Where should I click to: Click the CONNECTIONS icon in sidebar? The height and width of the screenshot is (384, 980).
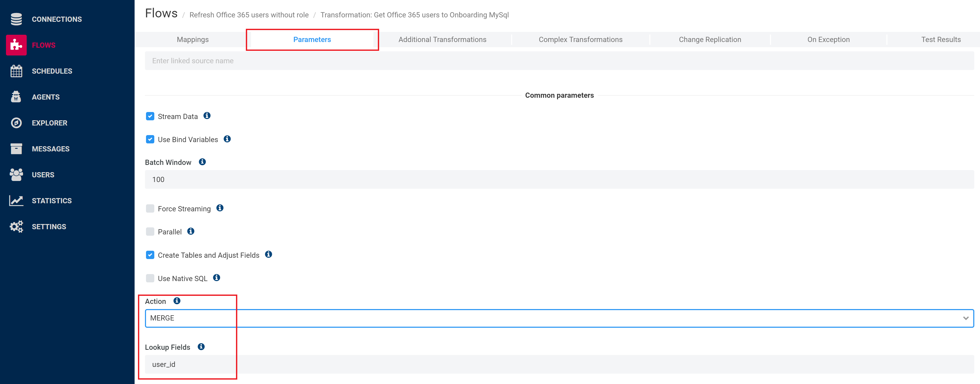(x=17, y=19)
